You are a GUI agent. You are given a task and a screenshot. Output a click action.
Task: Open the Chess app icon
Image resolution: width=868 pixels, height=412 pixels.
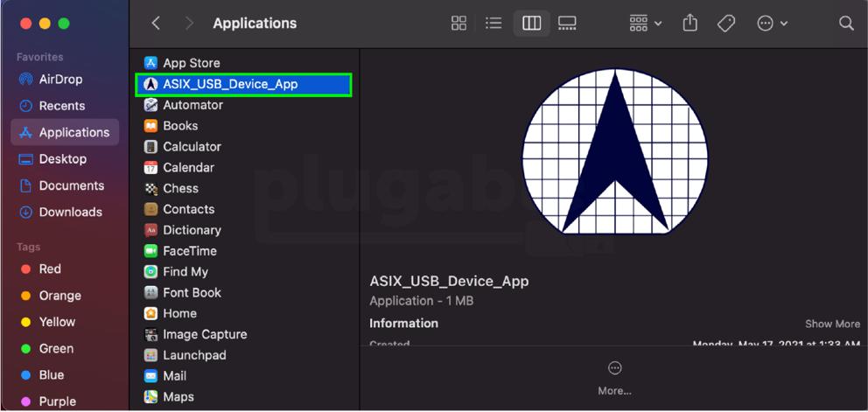tap(150, 188)
